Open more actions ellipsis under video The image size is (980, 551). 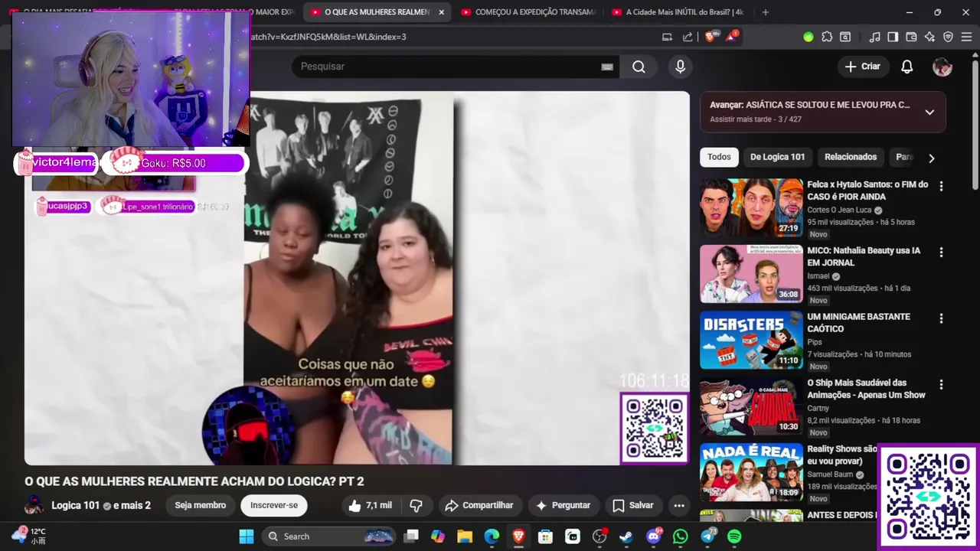(678, 505)
